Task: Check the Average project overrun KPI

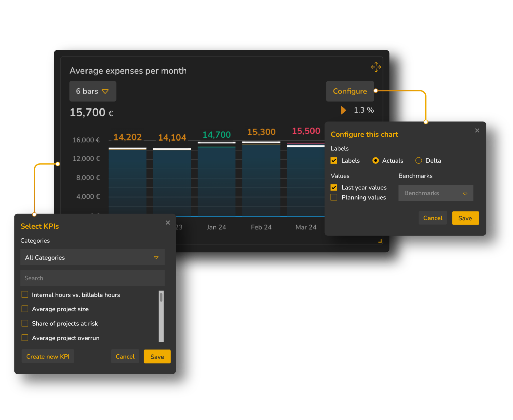Action: [x=25, y=338]
